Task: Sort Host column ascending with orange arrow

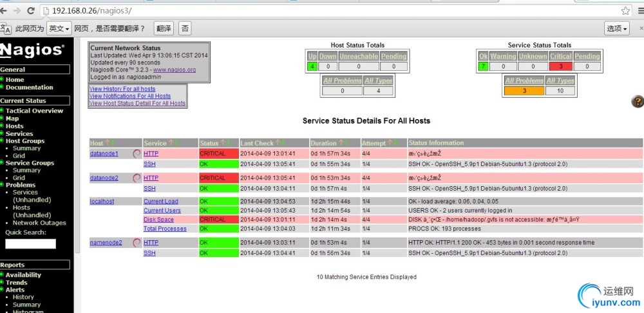Action: [108, 142]
